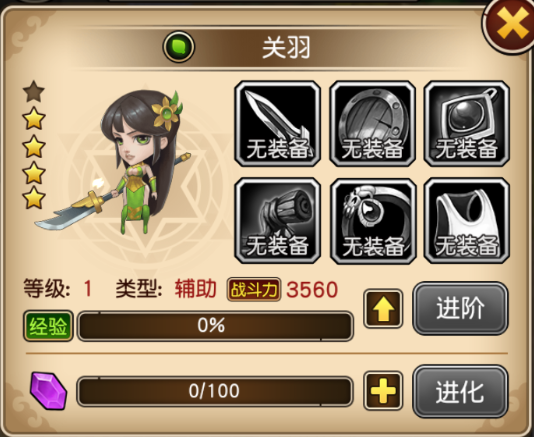
Task: Click the 0/100 shard progress bar
Action: (215, 391)
